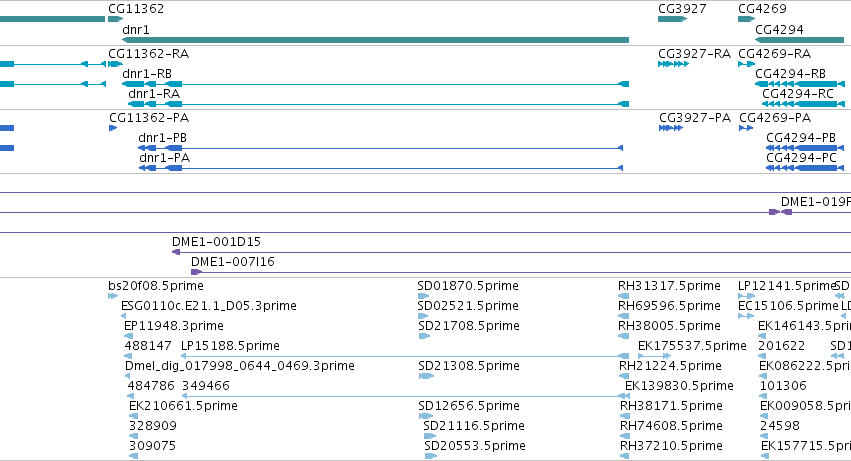Select the CG11362 gene arrow glyph
851x461 pixels.
(x=116, y=19)
